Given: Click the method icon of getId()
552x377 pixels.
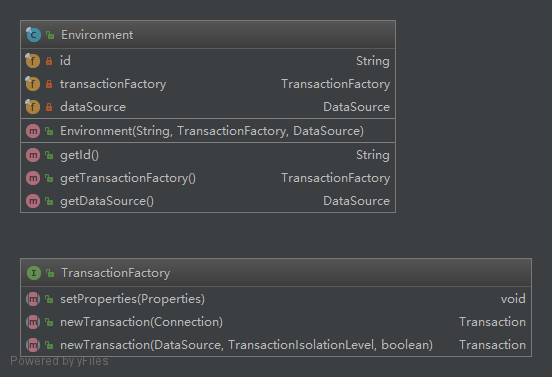Looking at the screenshot, I should click(33, 155).
